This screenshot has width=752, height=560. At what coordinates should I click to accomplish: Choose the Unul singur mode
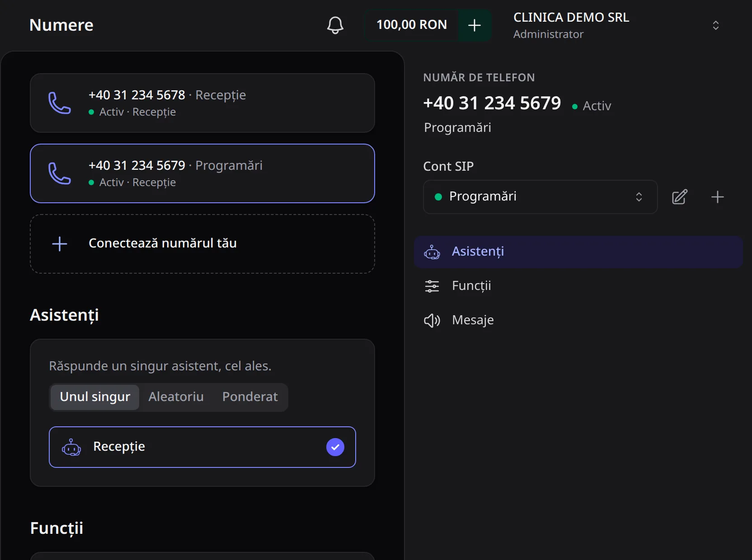tap(95, 397)
